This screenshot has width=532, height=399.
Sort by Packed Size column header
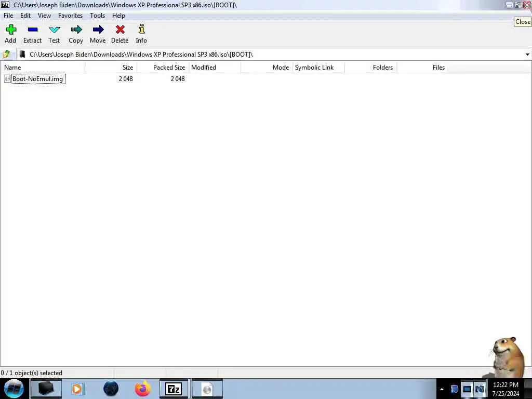click(163, 68)
